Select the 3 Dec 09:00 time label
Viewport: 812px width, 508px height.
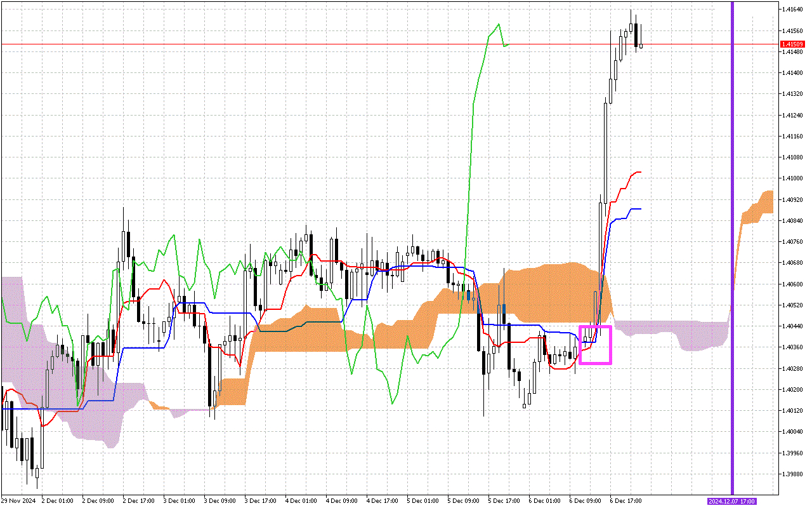tap(220, 501)
